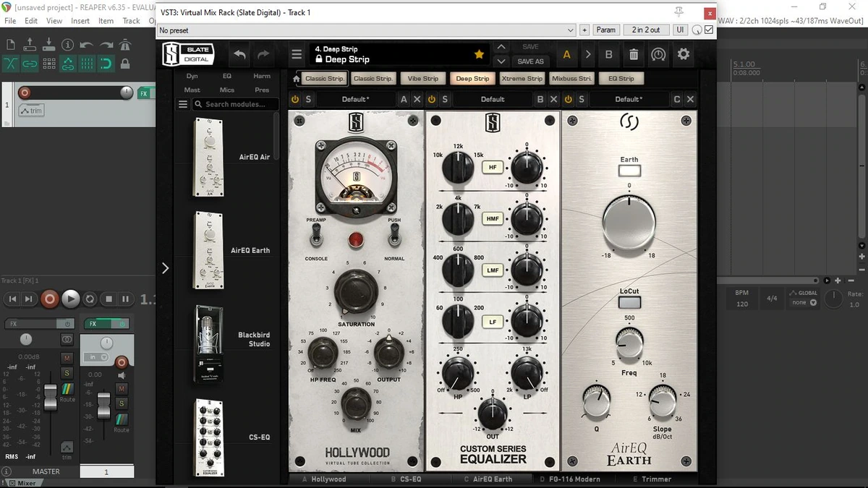
Task: Bypass AirEQ Earth module power button
Action: coord(569,99)
